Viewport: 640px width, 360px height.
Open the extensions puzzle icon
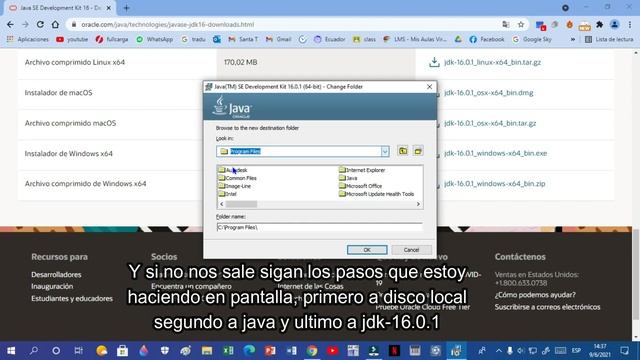(600, 24)
